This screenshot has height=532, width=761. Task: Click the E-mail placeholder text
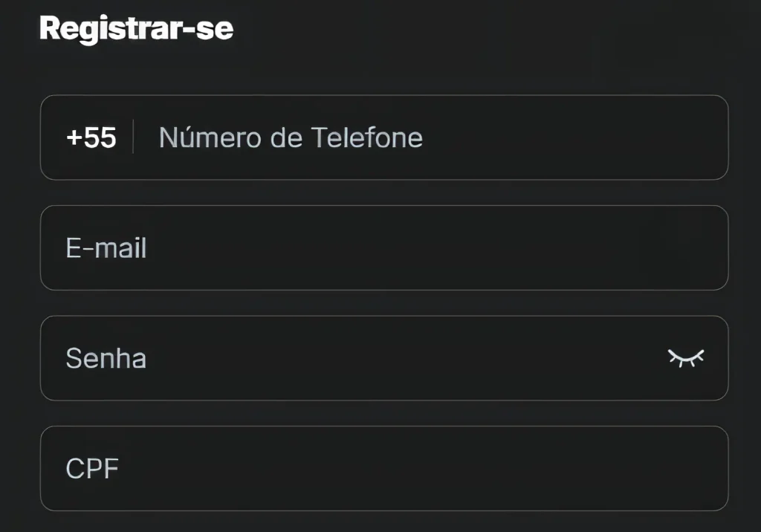(106, 248)
